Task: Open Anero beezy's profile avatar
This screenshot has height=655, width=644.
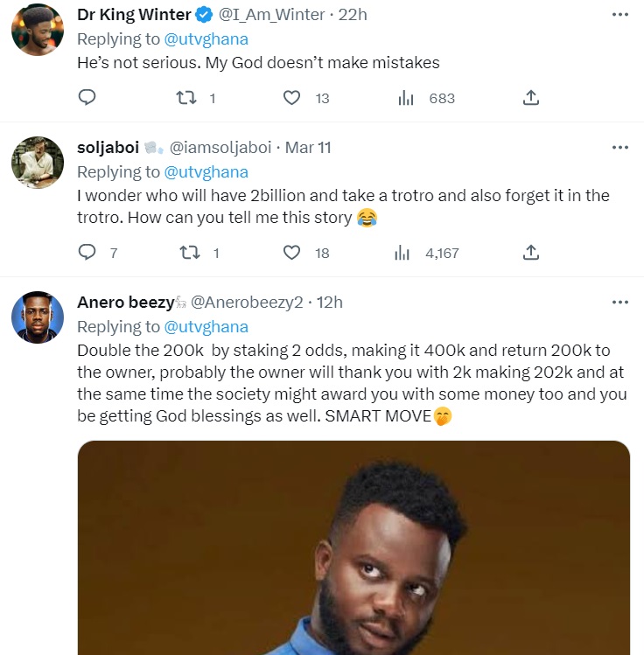Action: (x=37, y=317)
